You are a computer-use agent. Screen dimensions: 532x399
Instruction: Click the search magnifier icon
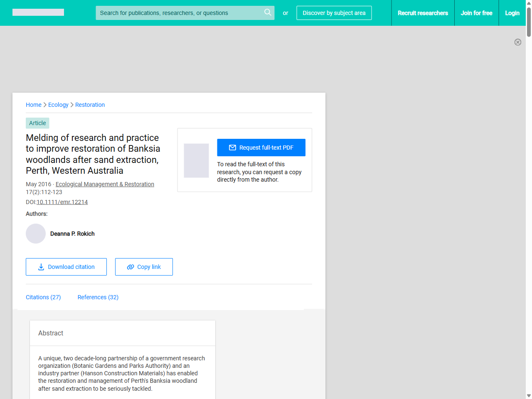(268, 12)
